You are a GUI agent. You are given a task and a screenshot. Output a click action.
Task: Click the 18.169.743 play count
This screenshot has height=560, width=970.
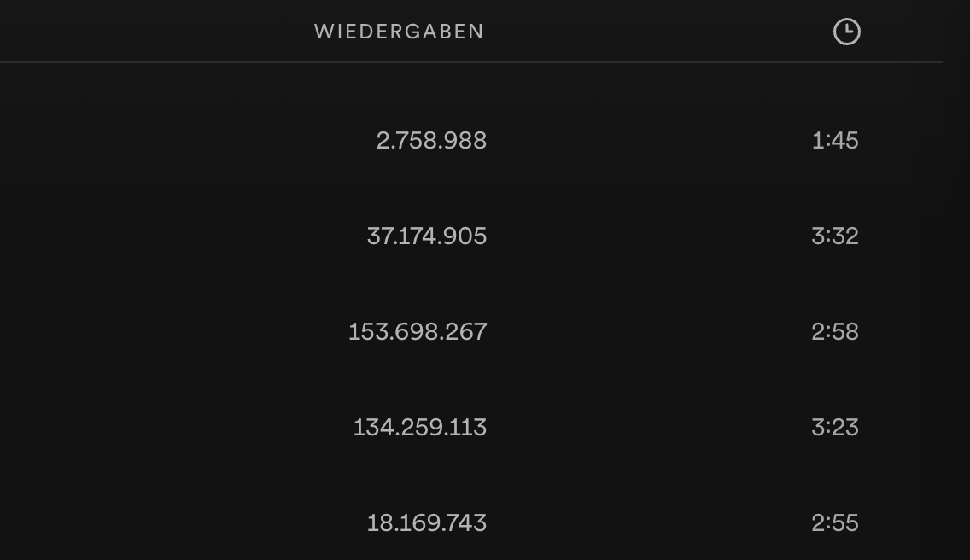[426, 522]
